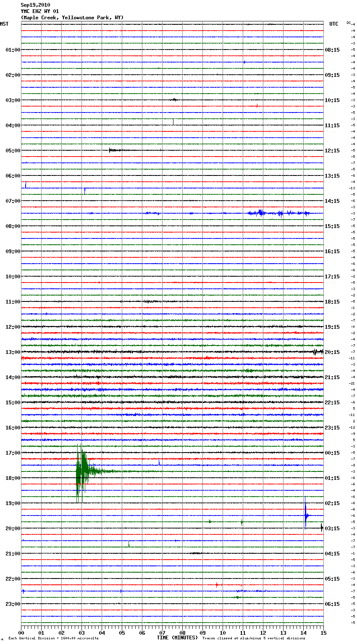Click the blue tremor burst on the 07:30 trace
This screenshot has height=644, width=357.
pyautogui.click(x=279, y=213)
